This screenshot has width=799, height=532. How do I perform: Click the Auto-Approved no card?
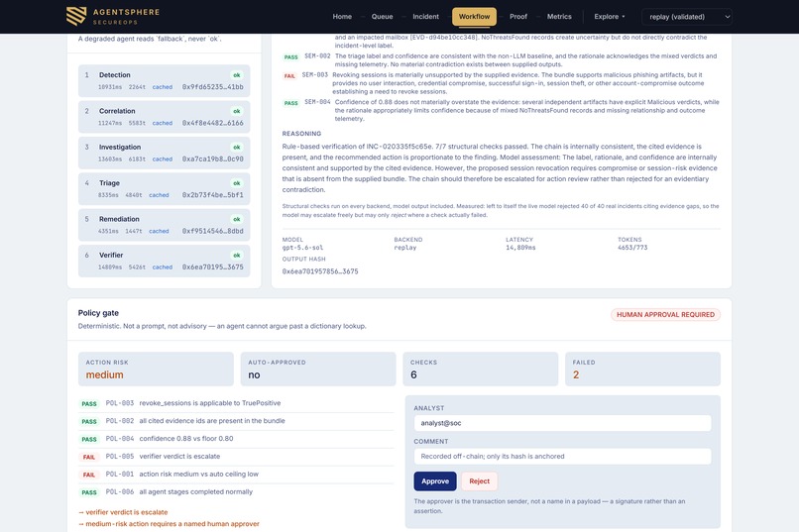click(x=318, y=370)
